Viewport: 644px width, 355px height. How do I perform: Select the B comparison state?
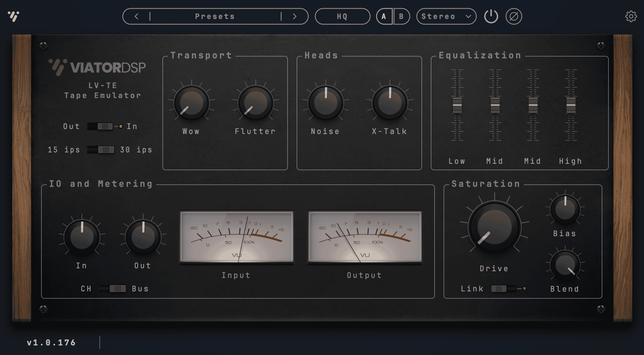(402, 16)
